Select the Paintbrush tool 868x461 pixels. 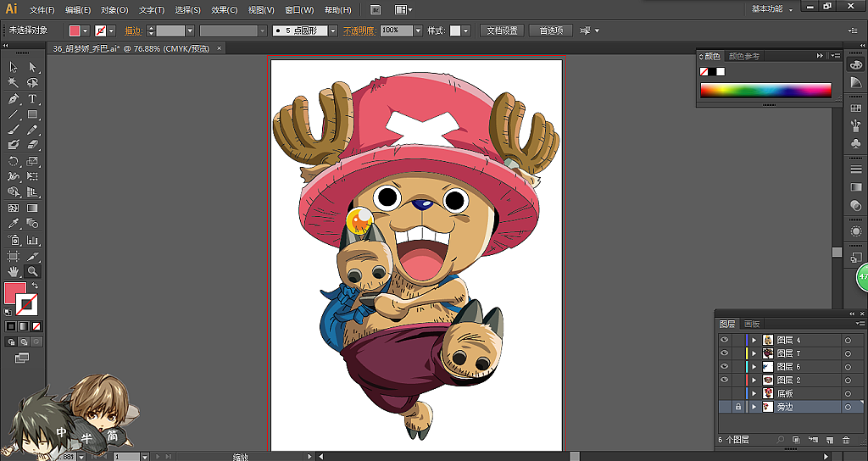[x=14, y=130]
